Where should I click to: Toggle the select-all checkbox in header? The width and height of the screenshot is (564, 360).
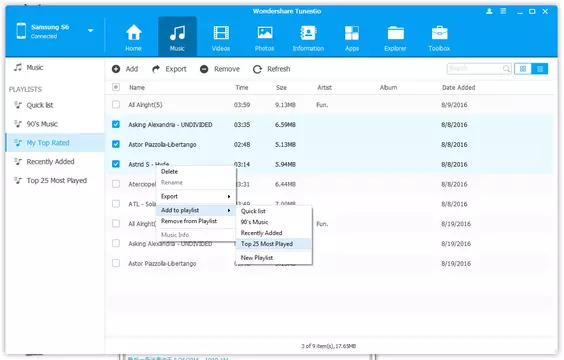116,87
